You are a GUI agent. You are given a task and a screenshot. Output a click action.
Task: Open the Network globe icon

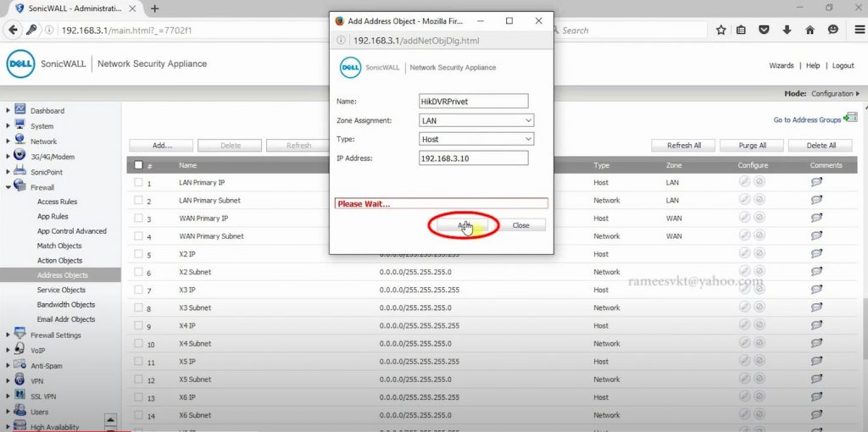[x=20, y=140]
